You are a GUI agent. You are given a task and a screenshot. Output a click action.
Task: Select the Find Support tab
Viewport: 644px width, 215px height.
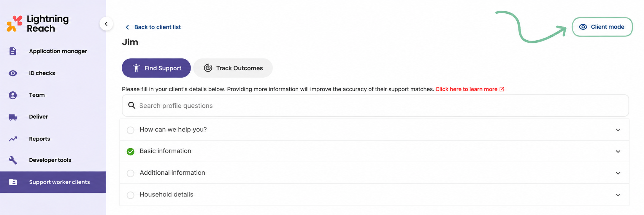pyautogui.click(x=156, y=68)
